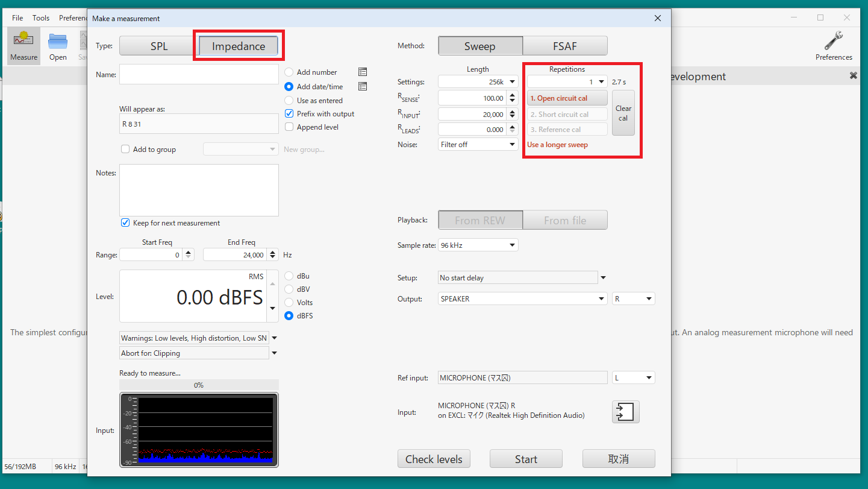Toggle Prefix with output checkbox
The height and width of the screenshot is (489, 868).
[289, 113]
